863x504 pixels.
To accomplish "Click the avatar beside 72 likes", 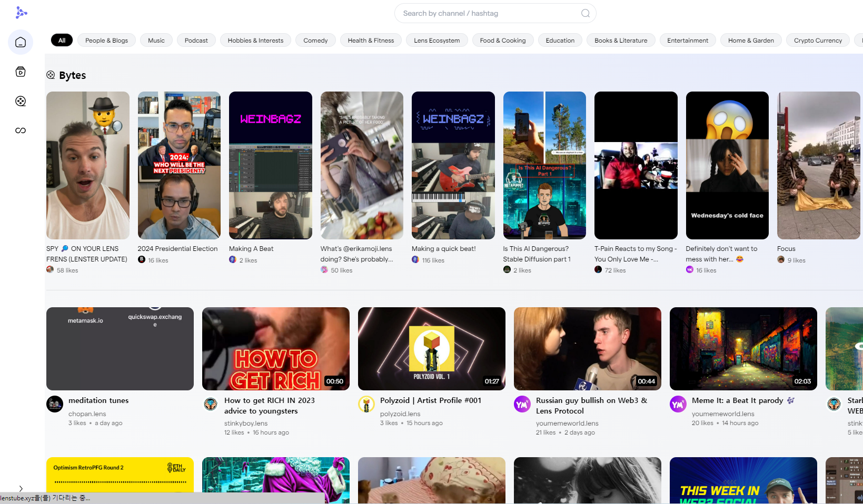I will pos(598,269).
